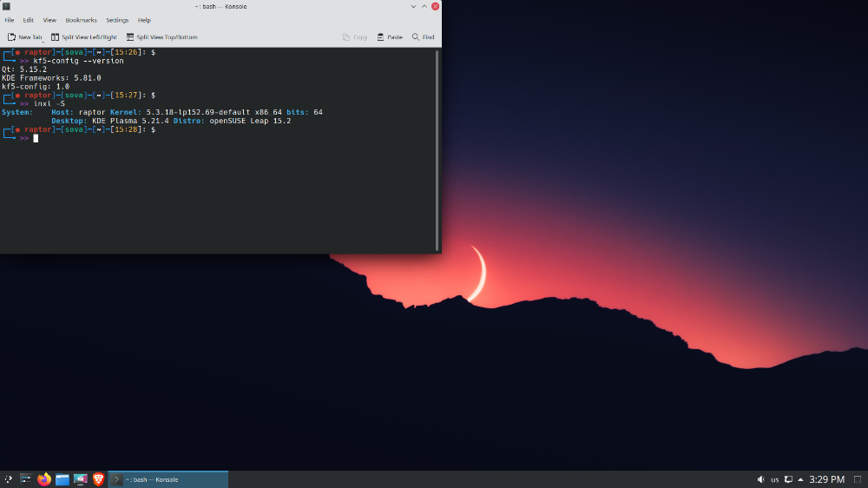Open the desktop monitor app in taskbar

(80, 479)
